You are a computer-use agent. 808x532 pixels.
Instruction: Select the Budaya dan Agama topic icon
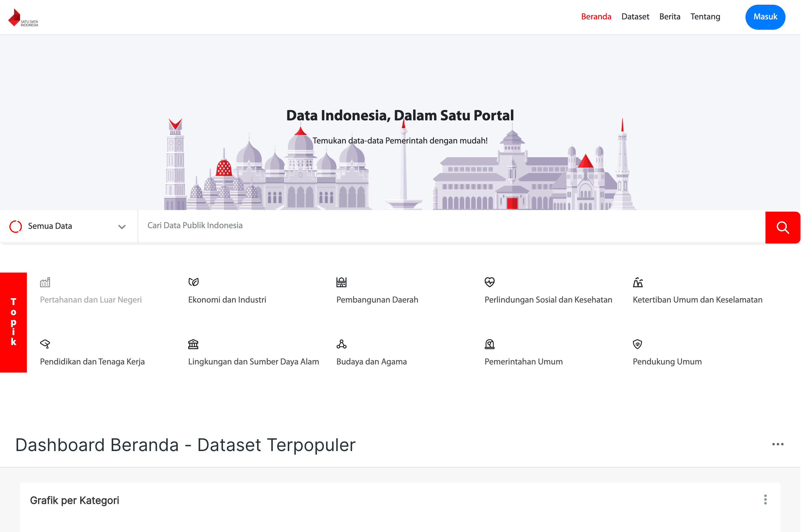tap(341, 344)
